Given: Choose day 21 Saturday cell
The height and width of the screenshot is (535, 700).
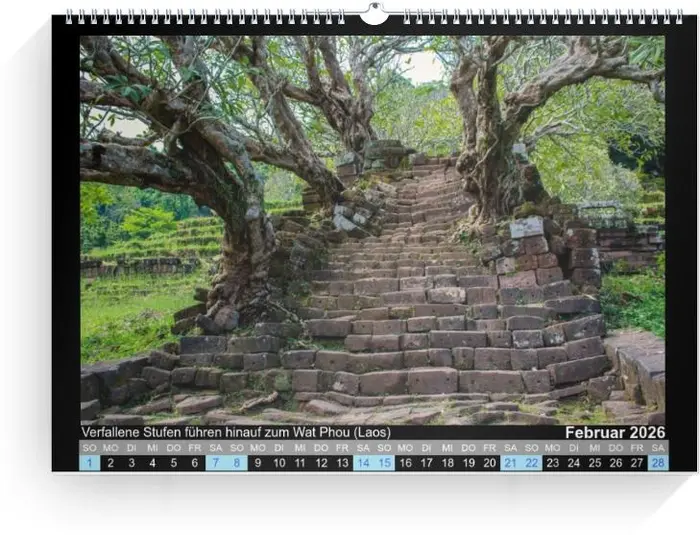Looking at the screenshot, I should point(510,462).
